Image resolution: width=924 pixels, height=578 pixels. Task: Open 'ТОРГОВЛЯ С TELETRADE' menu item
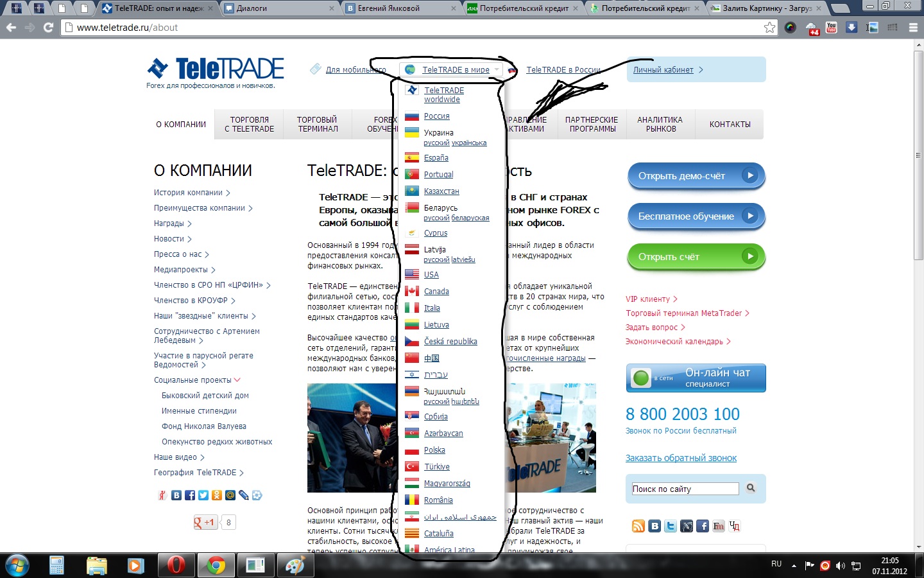click(x=249, y=124)
